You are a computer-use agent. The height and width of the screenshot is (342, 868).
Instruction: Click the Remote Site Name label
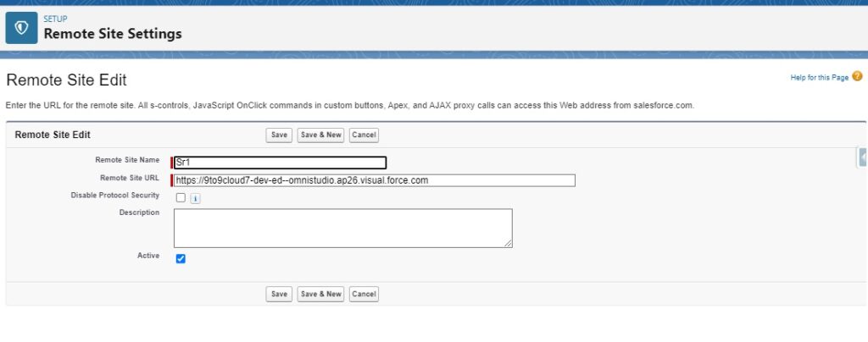(x=127, y=160)
